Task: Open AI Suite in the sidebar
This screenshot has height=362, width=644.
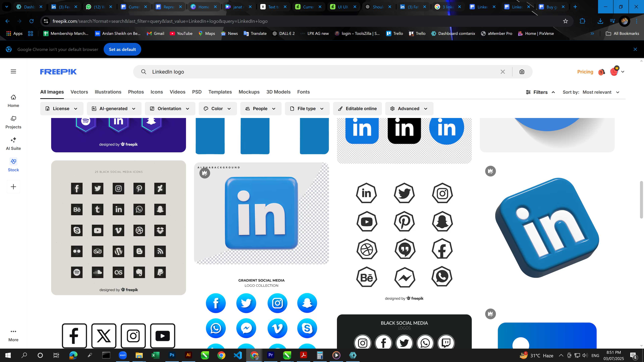Action: (x=13, y=144)
